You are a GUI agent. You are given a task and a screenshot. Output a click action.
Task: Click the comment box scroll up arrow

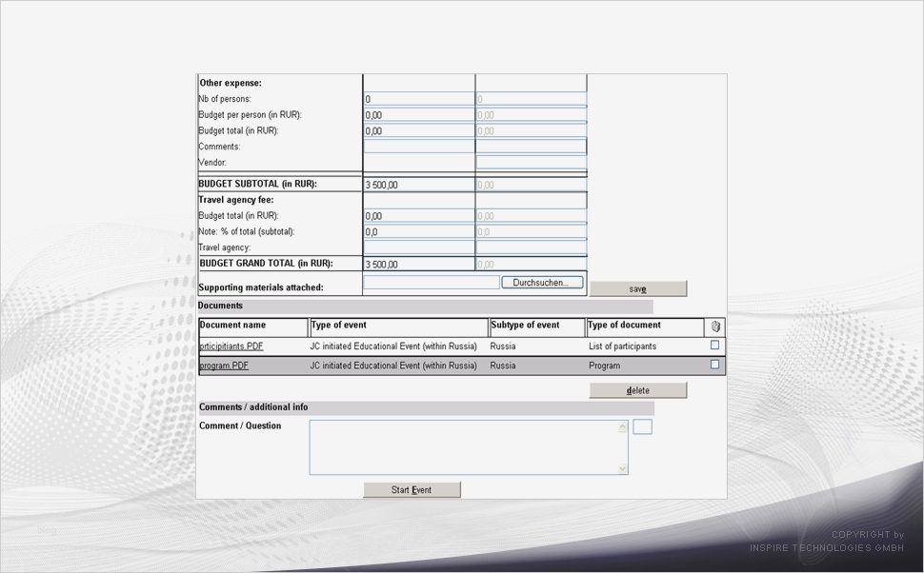622,427
